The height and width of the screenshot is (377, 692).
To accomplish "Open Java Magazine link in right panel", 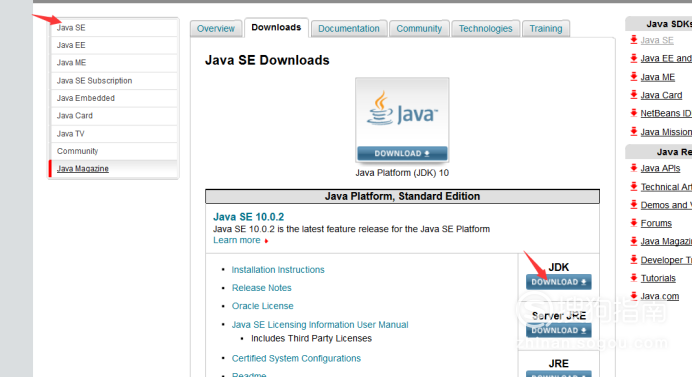I will (x=666, y=241).
